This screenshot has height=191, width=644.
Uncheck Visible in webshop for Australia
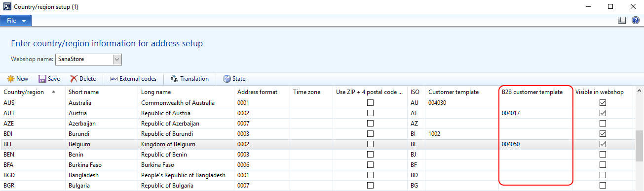point(603,103)
